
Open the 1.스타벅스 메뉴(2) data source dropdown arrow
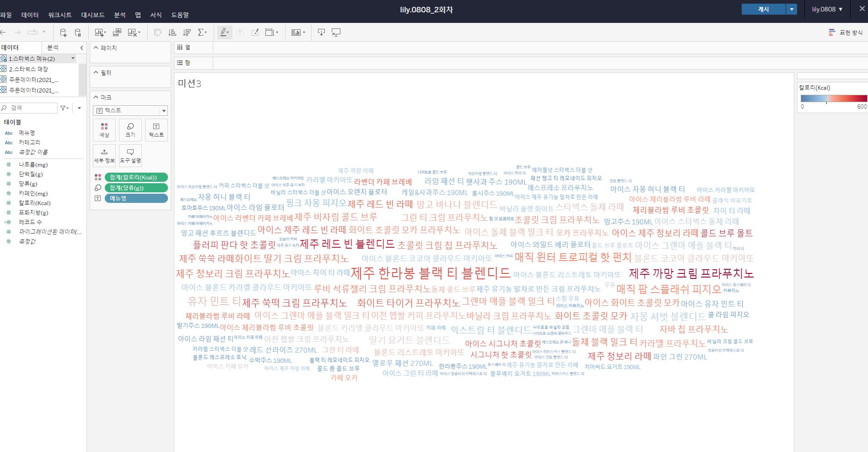73,58
